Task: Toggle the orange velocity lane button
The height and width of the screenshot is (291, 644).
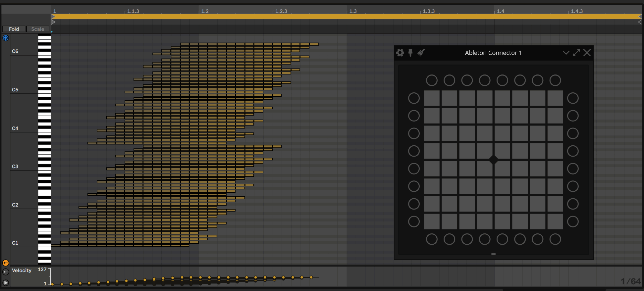Action: [6, 263]
